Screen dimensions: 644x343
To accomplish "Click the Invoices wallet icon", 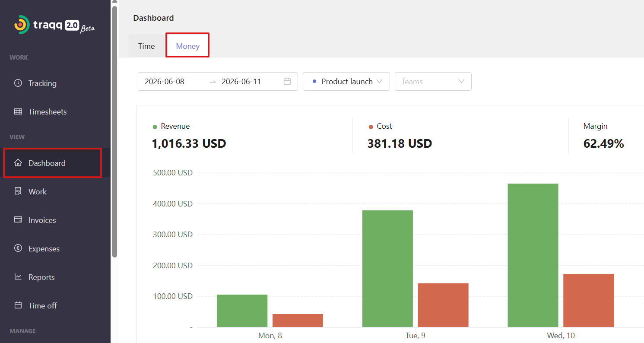I will (x=18, y=220).
